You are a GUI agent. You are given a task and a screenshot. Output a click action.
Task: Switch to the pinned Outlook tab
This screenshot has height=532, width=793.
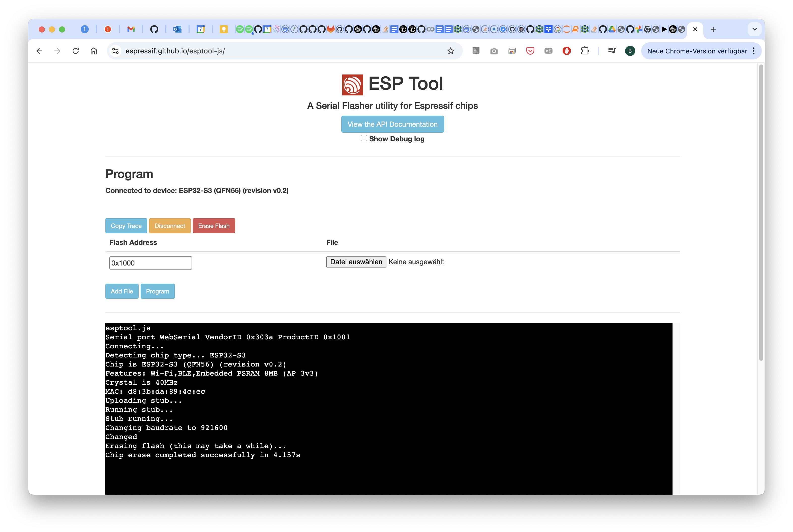177,29
